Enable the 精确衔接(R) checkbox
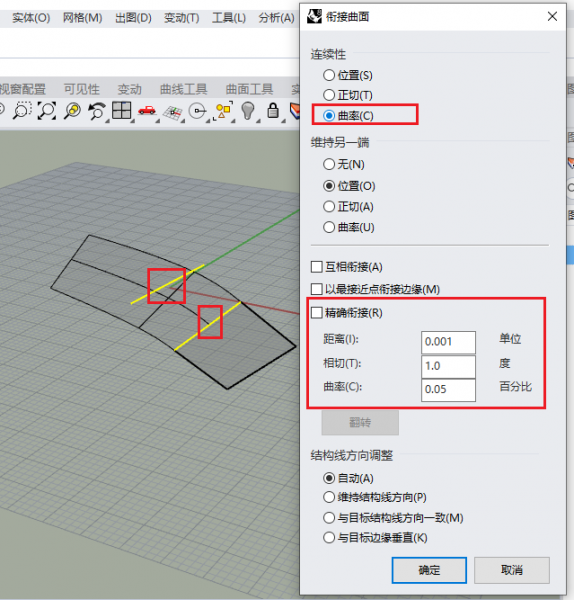The height and width of the screenshot is (600, 574). click(x=347, y=313)
